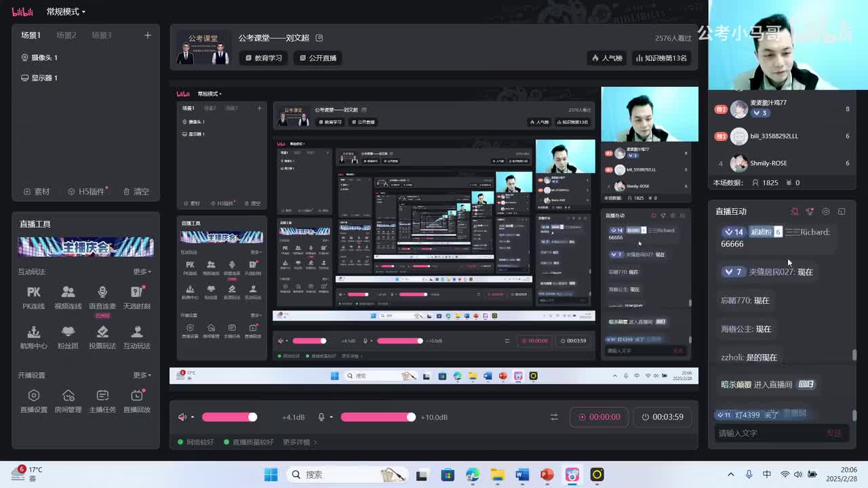868x488 pixels.
Task: Switch to 场景3 tab
Action: pos(102,35)
